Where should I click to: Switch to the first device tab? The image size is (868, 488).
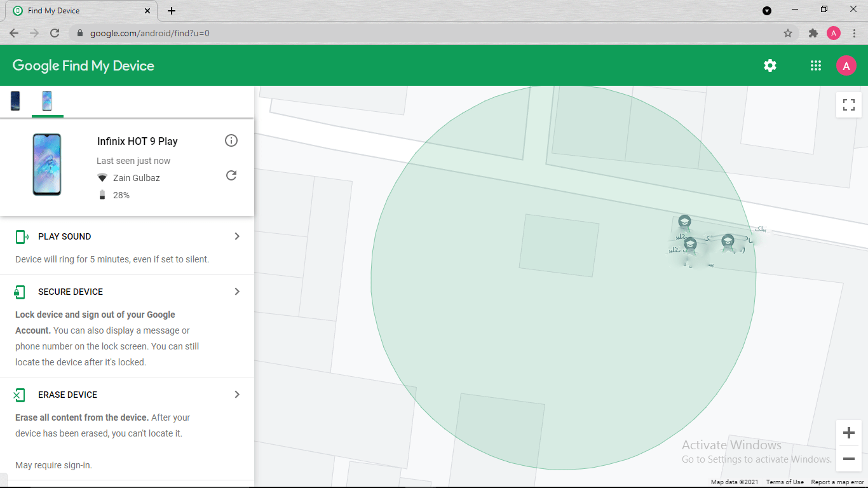pyautogui.click(x=15, y=100)
